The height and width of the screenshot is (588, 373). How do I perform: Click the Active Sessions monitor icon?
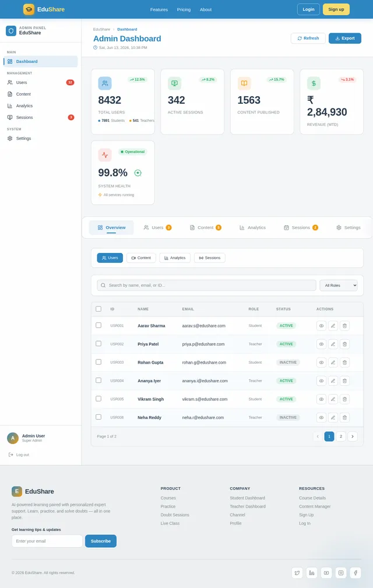174,83
